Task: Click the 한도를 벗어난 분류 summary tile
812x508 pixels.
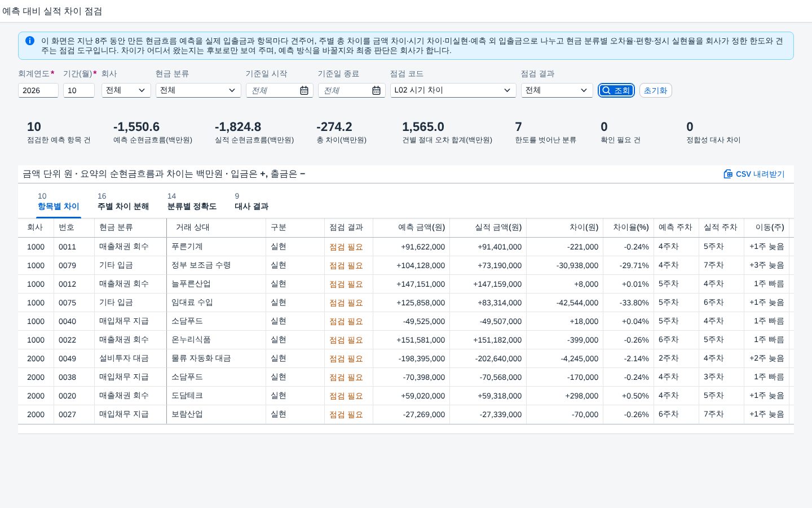Action: [545, 132]
